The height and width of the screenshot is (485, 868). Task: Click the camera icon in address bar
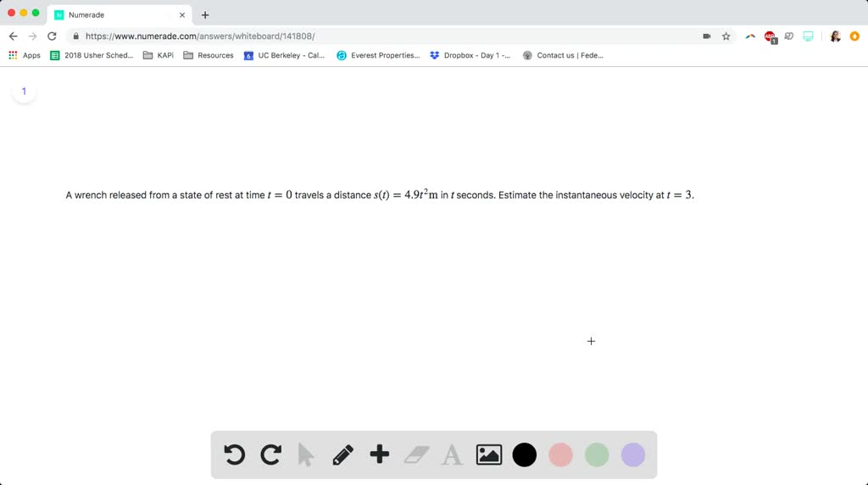pos(706,36)
